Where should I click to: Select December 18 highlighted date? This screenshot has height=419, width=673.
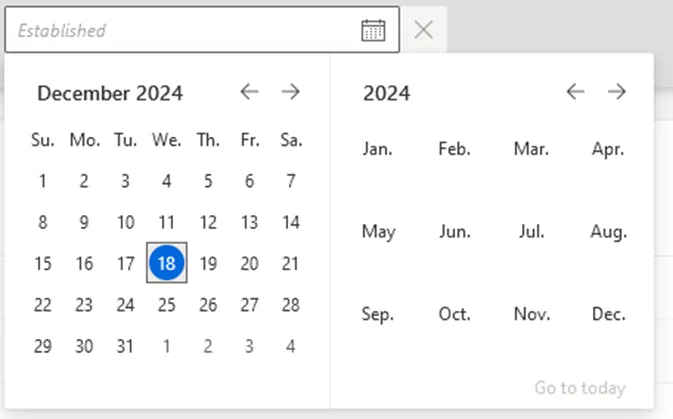167,263
